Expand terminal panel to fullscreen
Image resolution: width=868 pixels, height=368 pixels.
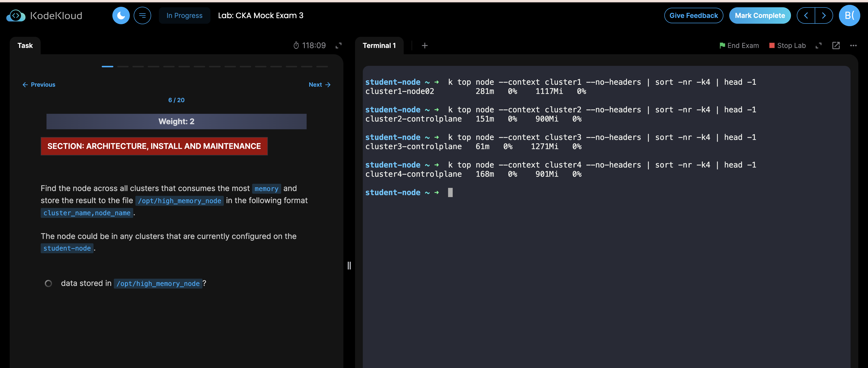818,46
